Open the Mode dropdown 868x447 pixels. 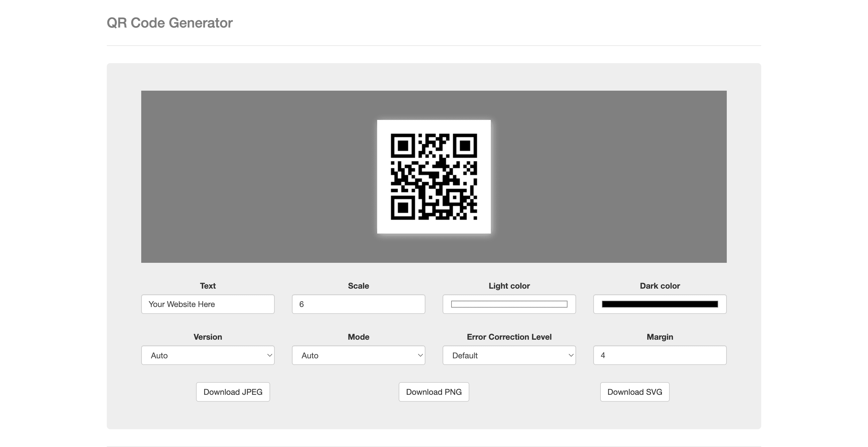click(x=358, y=355)
